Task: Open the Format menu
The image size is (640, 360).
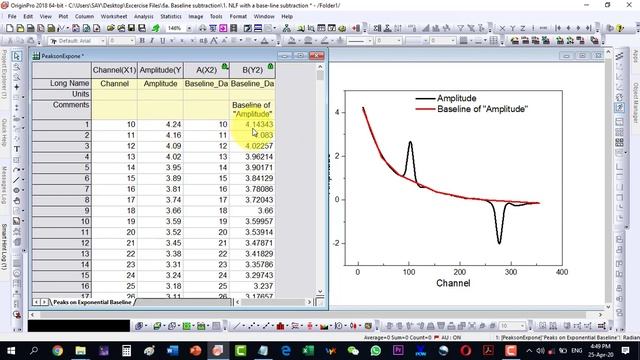Action: coord(238,16)
